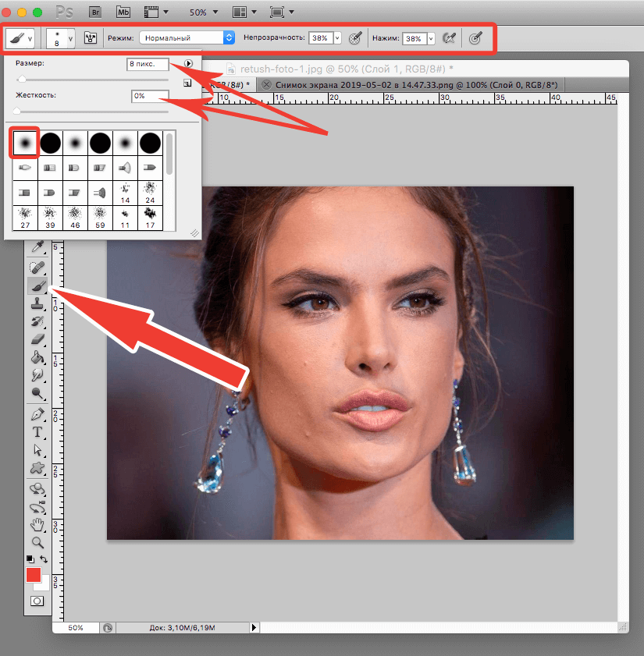Screen dimensions: 644x656
Task: Click the brush preset list scrollbar
Action: click(x=169, y=154)
